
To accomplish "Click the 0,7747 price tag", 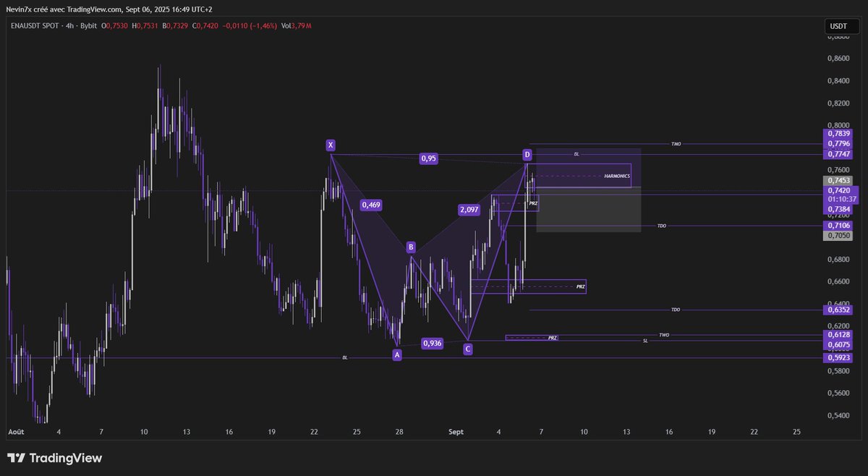I will (x=838, y=155).
